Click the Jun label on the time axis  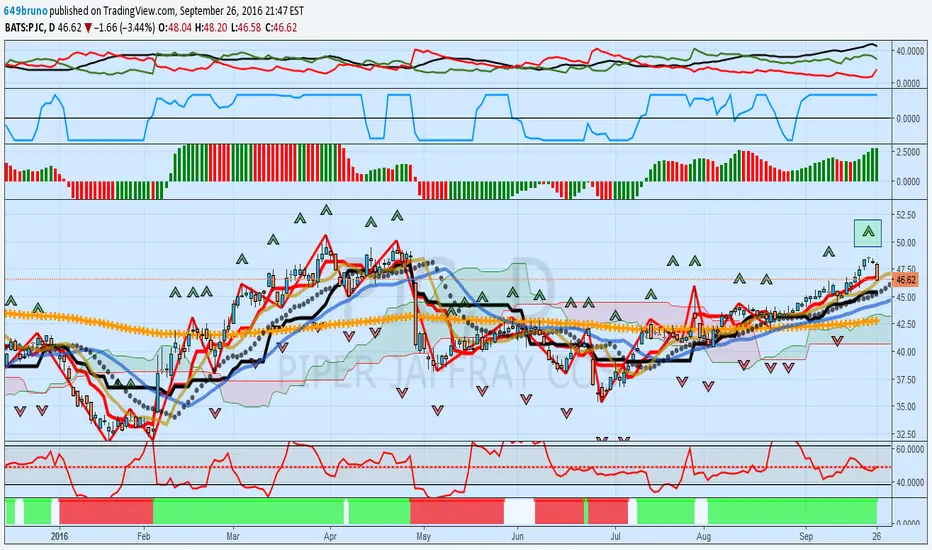[518, 536]
